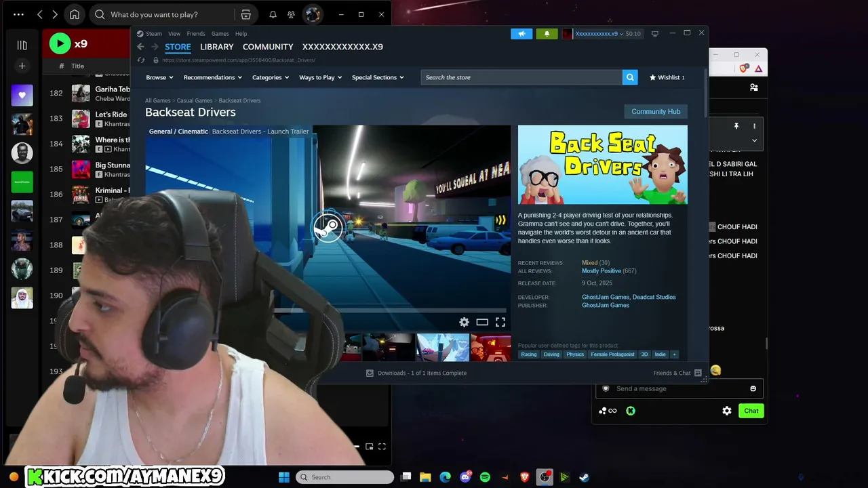Screen dimensions: 868x488
Task: Click the Kick channel points icon
Action: (x=608, y=411)
